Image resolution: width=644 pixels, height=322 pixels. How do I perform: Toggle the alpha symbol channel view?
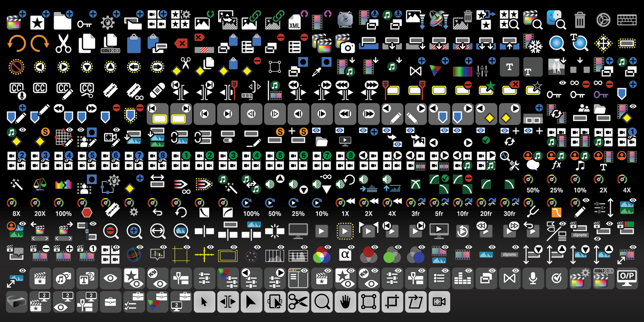[345, 255]
